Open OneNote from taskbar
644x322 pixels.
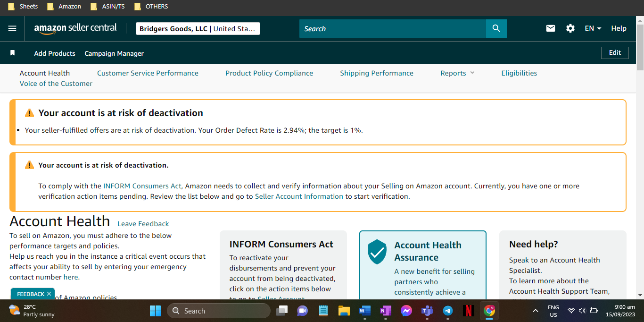tap(386, 311)
